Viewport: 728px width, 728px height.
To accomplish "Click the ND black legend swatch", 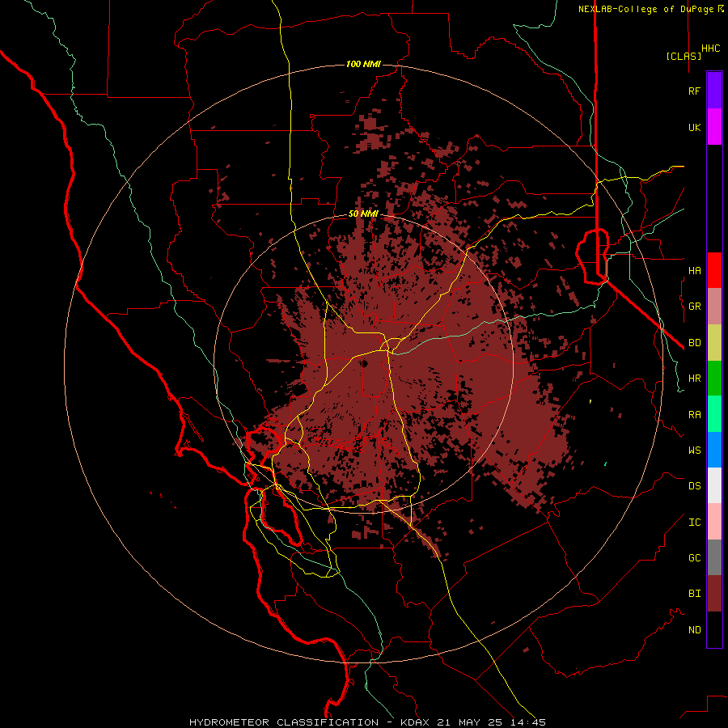I will 714,629.
